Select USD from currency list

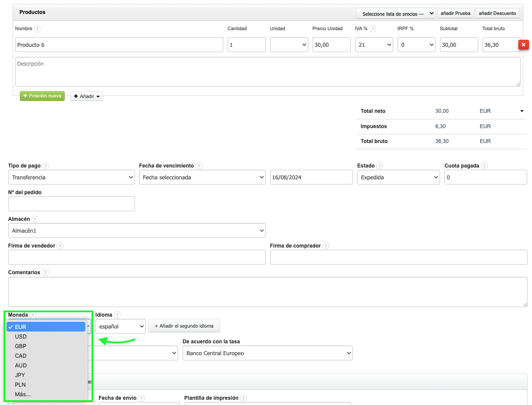21,337
